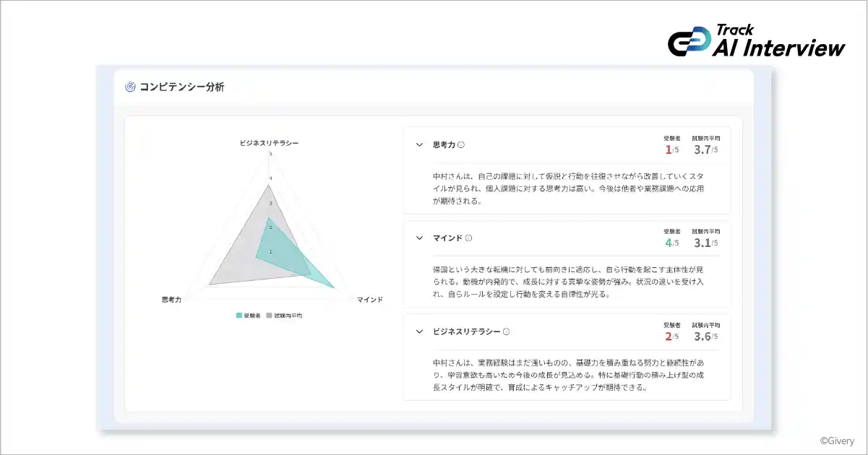Click the 思考力 candidate score 1/5
Screen dimensions: 868x455
pos(671,150)
